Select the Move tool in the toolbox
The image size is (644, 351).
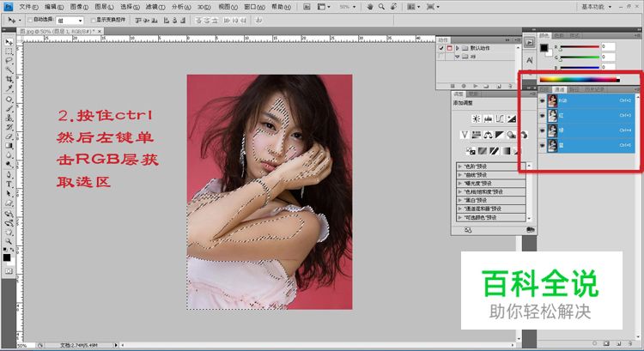[9, 41]
